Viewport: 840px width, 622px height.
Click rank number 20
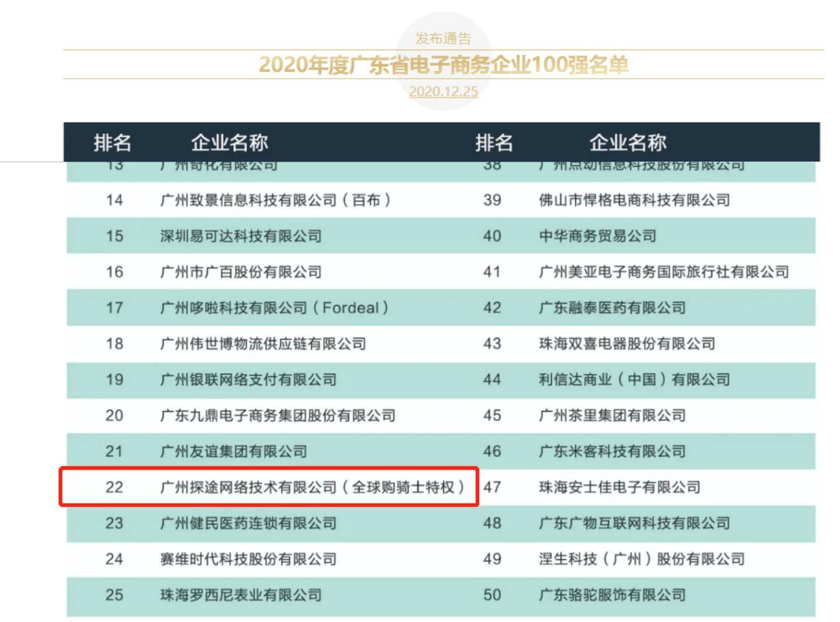point(114,415)
